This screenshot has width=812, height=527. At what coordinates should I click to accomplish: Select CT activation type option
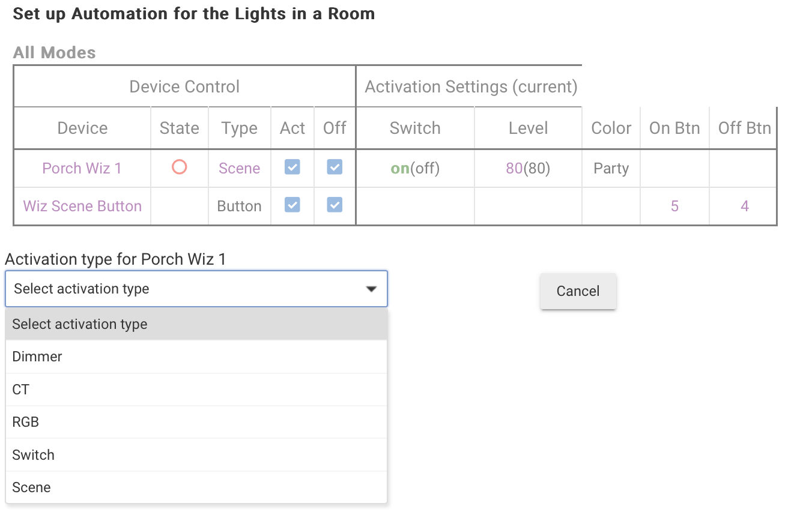coord(21,390)
